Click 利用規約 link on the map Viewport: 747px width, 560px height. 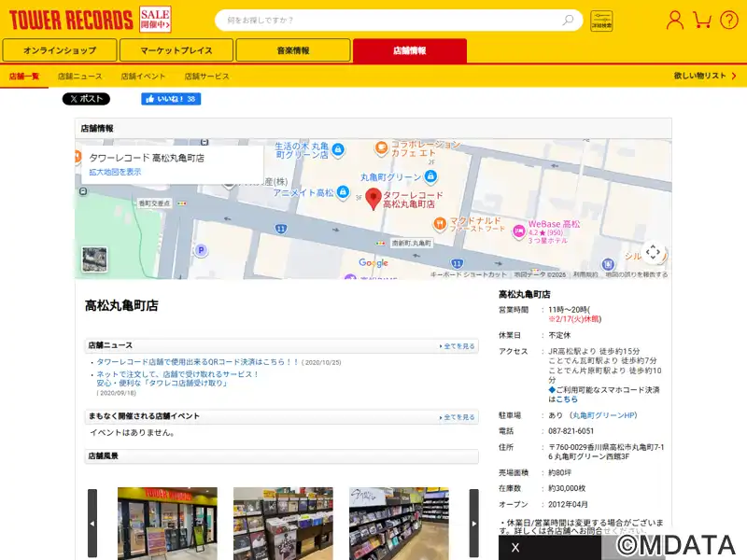tap(585, 274)
